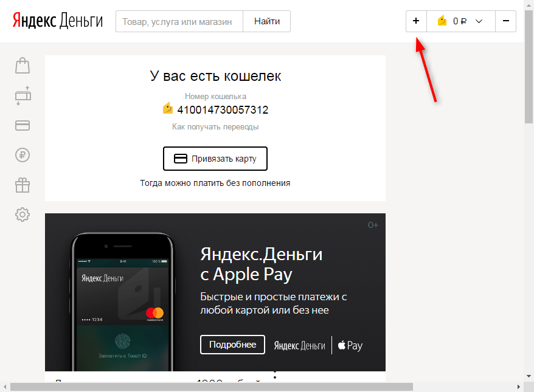Click the Подробнее button on Apple Pay banner
The image size is (534, 392).
[x=232, y=345]
